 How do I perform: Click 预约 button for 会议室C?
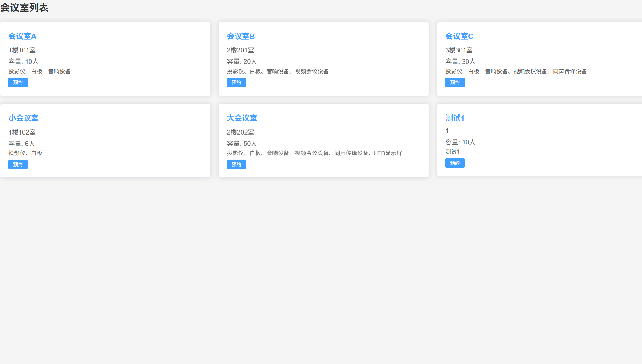tap(455, 82)
